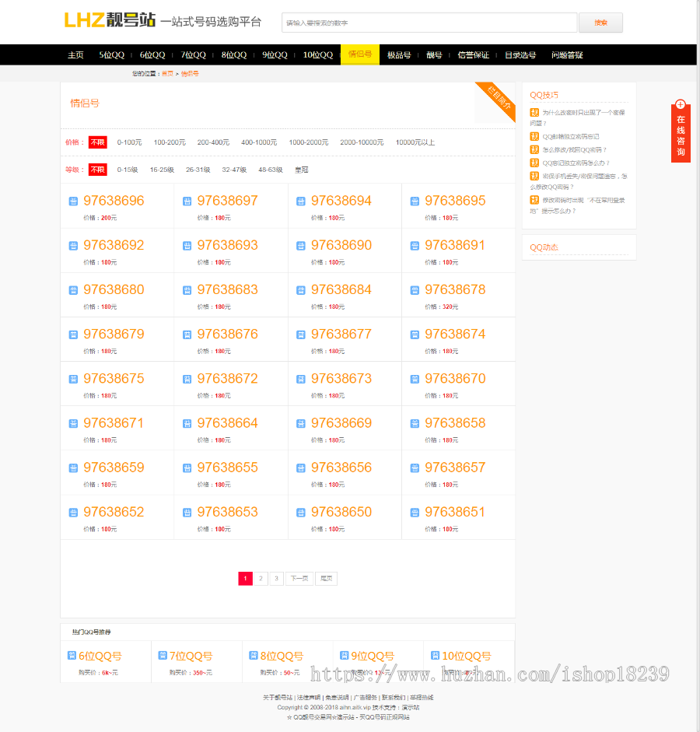Open the 极品号 navigation tab
The image size is (700, 732).
coord(399,55)
